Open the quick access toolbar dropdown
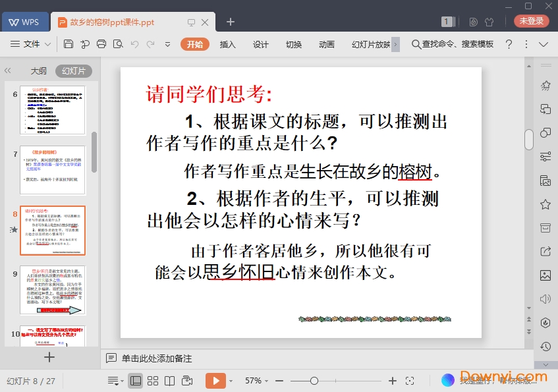The height and width of the screenshot is (392, 558). click(x=167, y=44)
